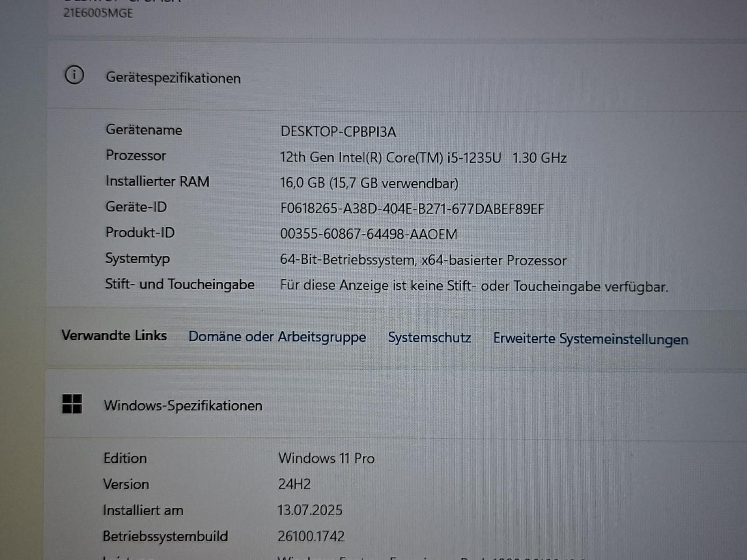Select the model number 21E6005MGE
747x560 pixels.
pos(98,13)
